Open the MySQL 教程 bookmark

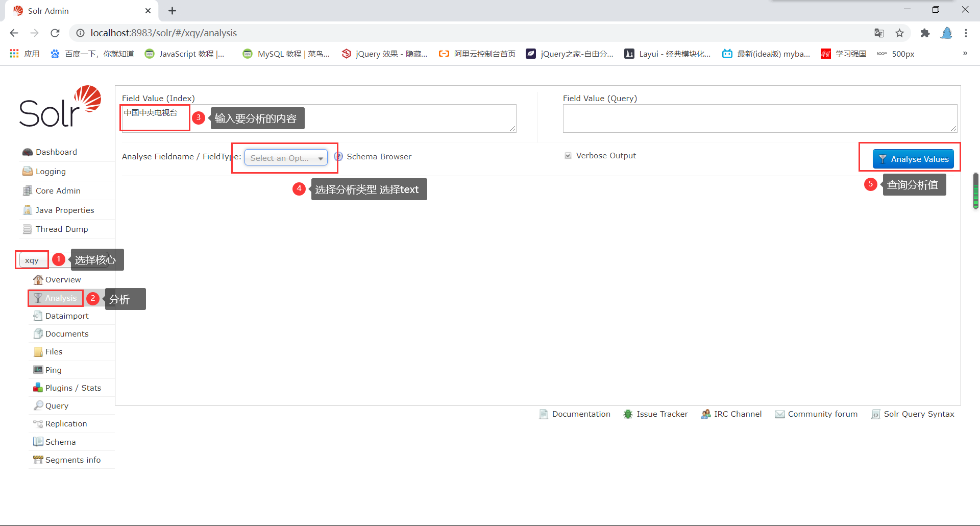click(286, 54)
